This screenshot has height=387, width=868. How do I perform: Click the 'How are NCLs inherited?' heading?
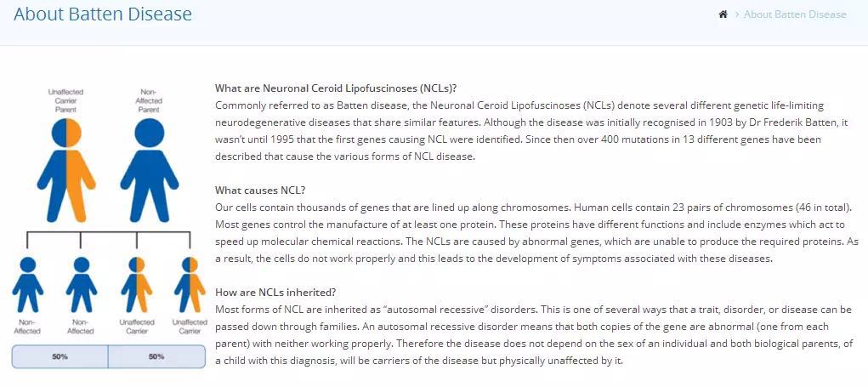[275, 293]
